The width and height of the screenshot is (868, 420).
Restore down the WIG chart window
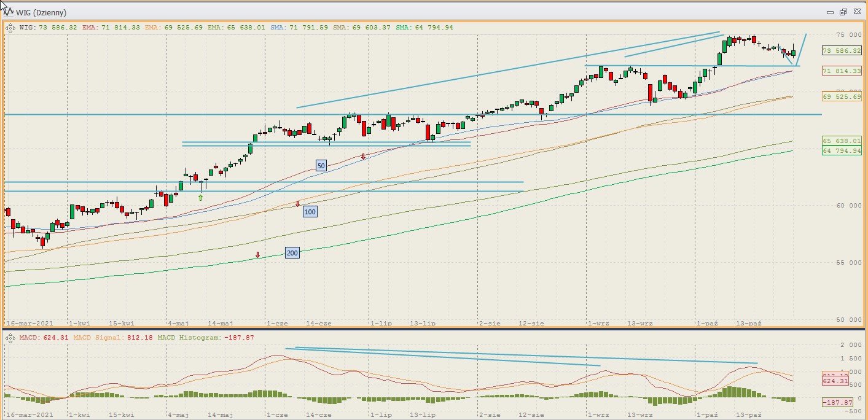coord(843,12)
